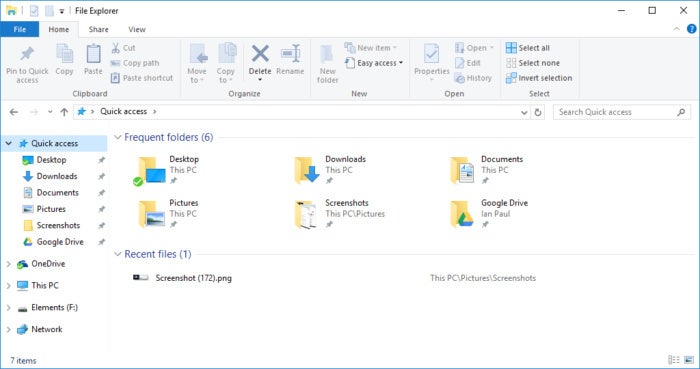Viewport: 700px width, 369px height.
Task: Click the Search Quick access field
Action: tap(621, 112)
